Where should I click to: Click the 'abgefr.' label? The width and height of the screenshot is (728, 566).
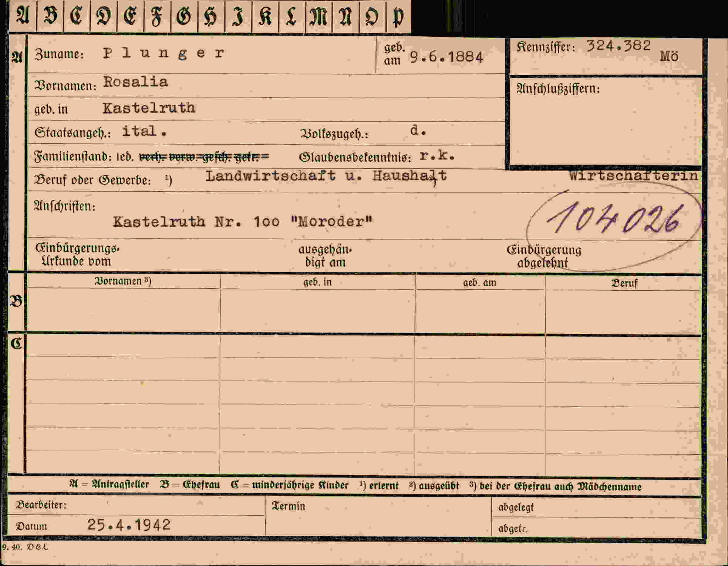click(x=513, y=528)
